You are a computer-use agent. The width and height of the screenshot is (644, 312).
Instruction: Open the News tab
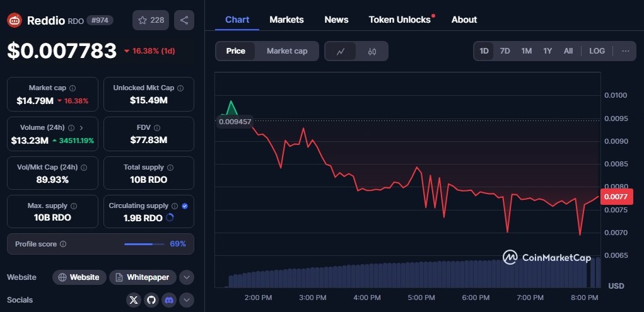click(336, 20)
